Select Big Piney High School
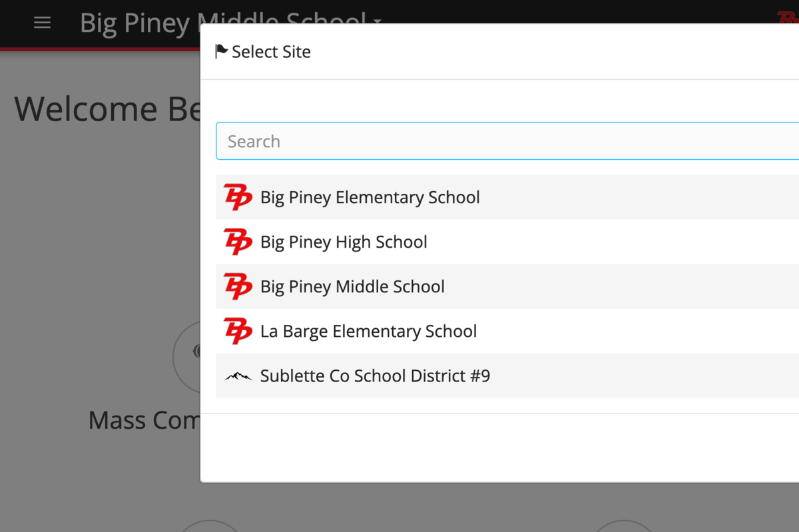Image resolution: width=799 pixels, height=532 pixels. pyautogui.click(x=344, y=242)
